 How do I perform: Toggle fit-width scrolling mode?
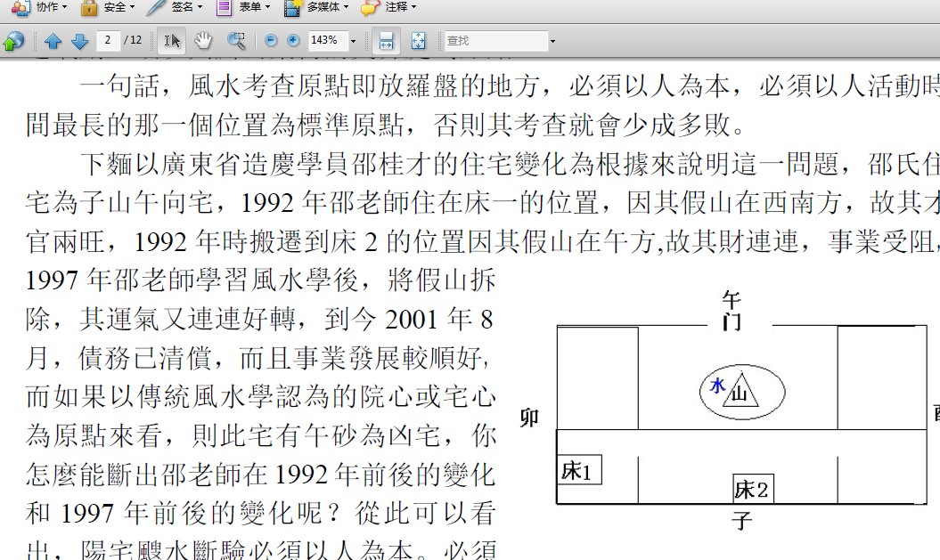[386, 41]
